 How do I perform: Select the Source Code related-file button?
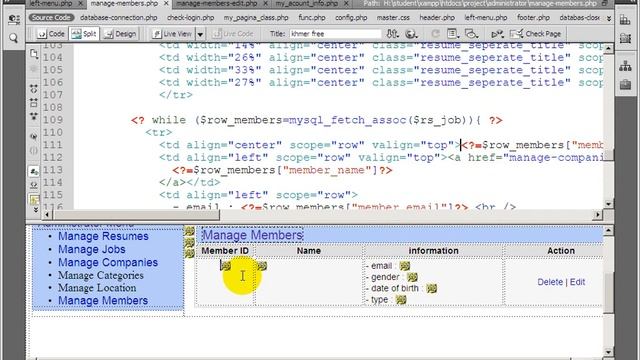tap(51, 18)
